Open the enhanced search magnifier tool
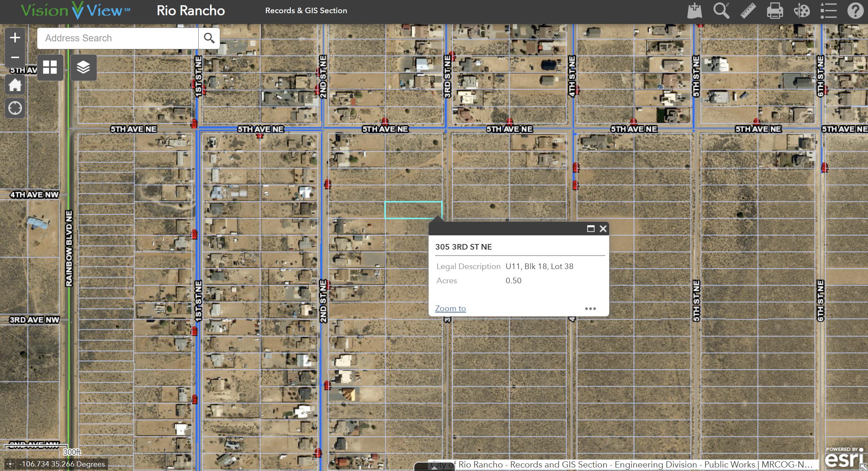 point(721,11)
